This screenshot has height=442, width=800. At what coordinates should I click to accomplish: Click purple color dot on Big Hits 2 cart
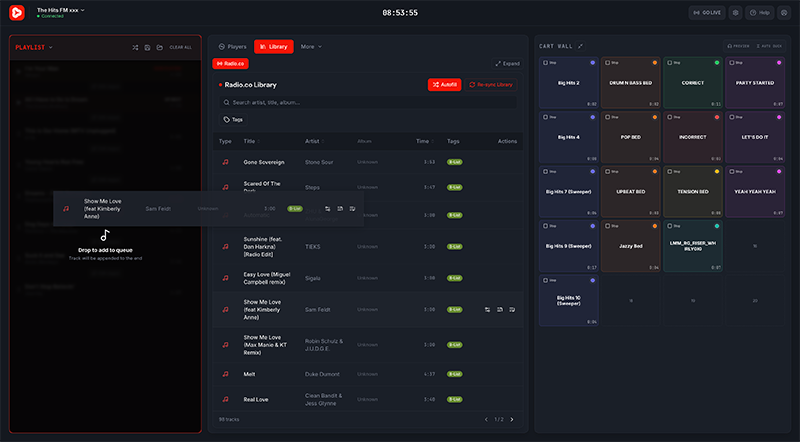tap(592, 63)
